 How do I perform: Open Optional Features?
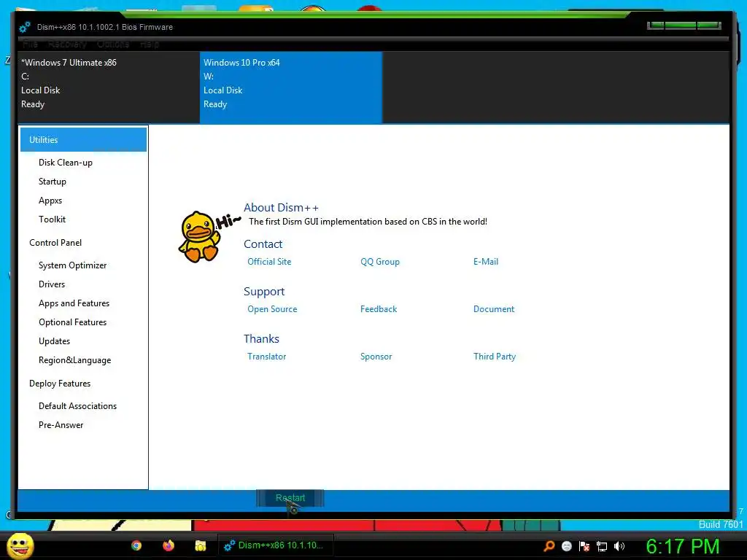coord(72,322)
